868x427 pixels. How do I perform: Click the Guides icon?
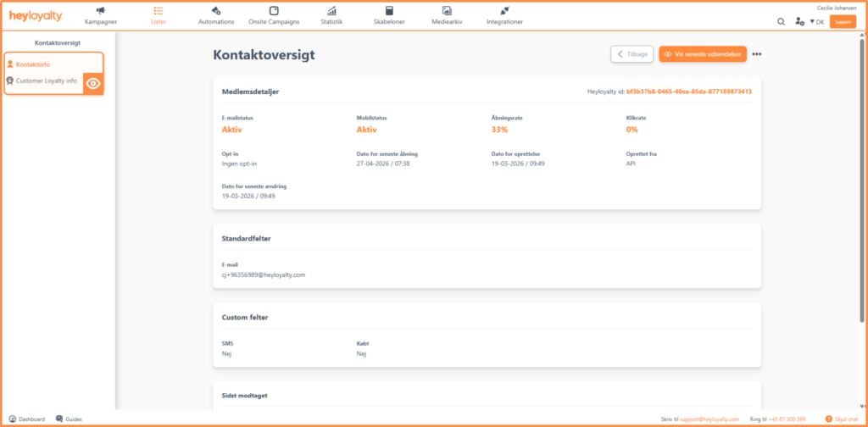coord(59,419)
